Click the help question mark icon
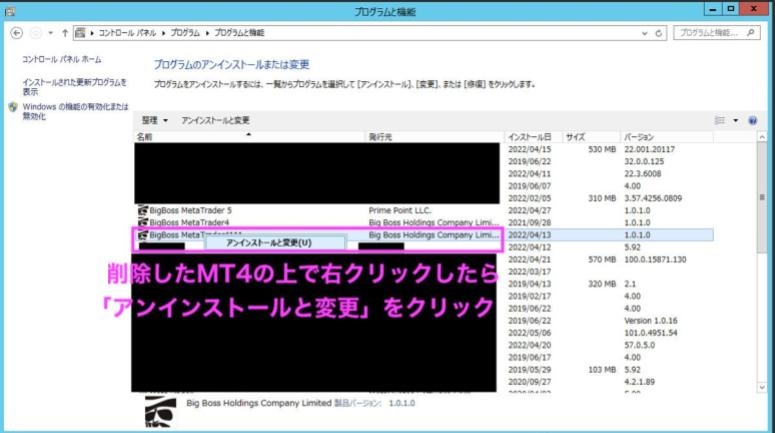Viewport: 775px width, 433px height. 752,120
